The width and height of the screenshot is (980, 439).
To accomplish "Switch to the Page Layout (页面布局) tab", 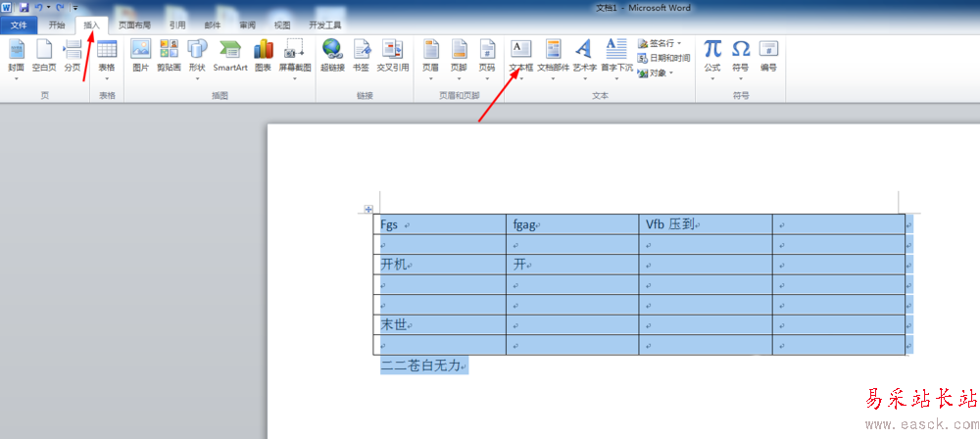I will click(134, 25).
